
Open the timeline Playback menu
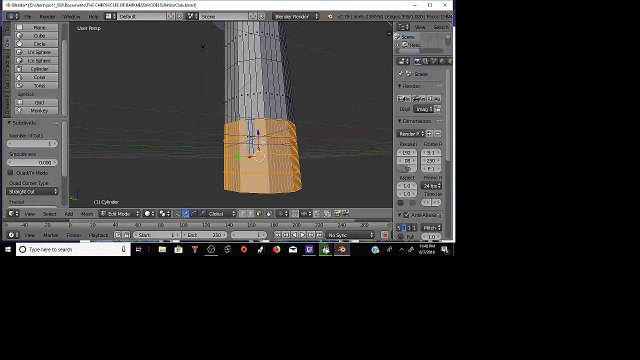[98, 235]
